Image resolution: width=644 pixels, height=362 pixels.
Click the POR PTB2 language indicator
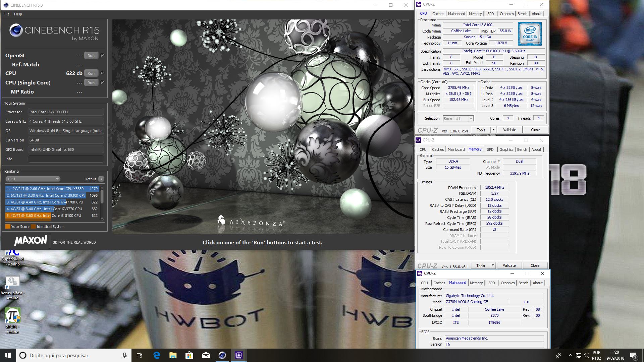597,355
